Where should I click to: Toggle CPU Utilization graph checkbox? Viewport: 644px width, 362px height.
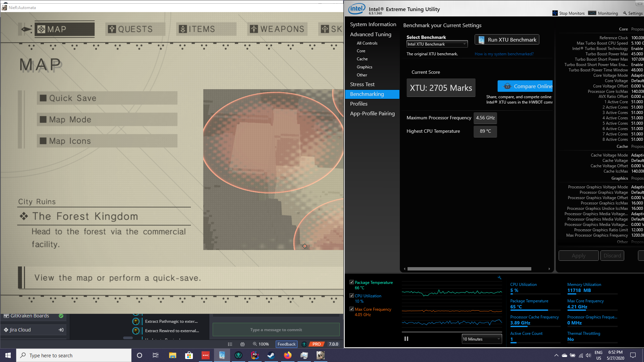(352, 296)
